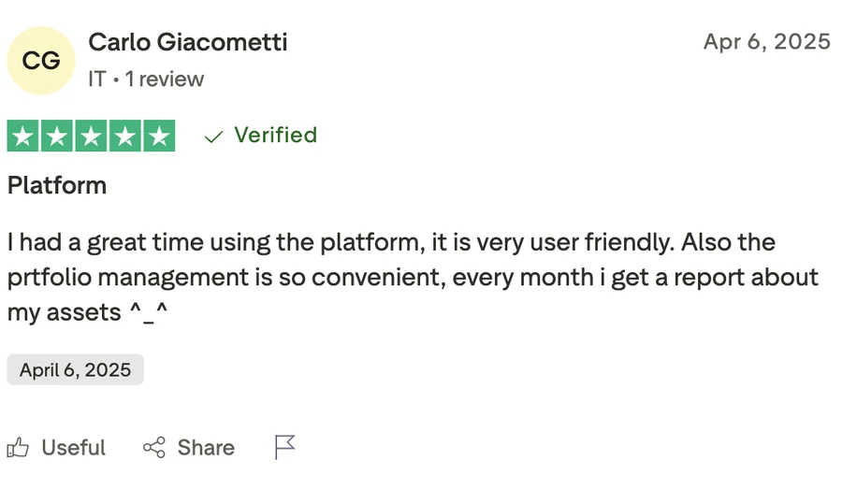Click the fifth green rating star

[x=158, y=137]
